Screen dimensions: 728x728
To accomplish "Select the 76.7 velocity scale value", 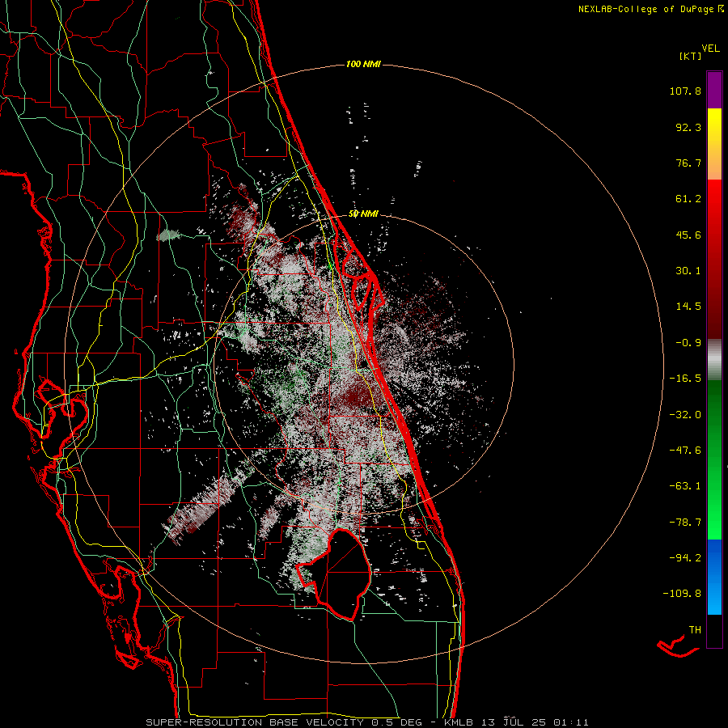I will pyautogui.click(x=688, y=163).
